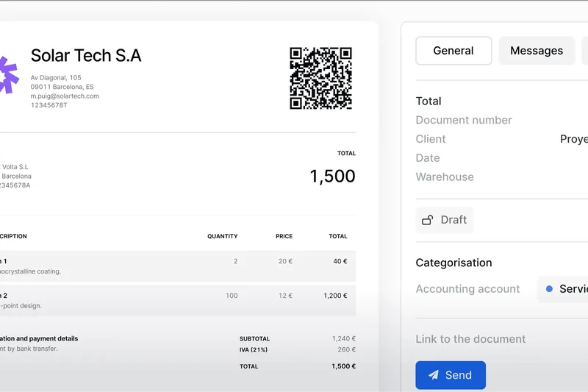Click the paper plane icon on Send
The height and width of the screenshot is (392, 588).
[434, 375]
